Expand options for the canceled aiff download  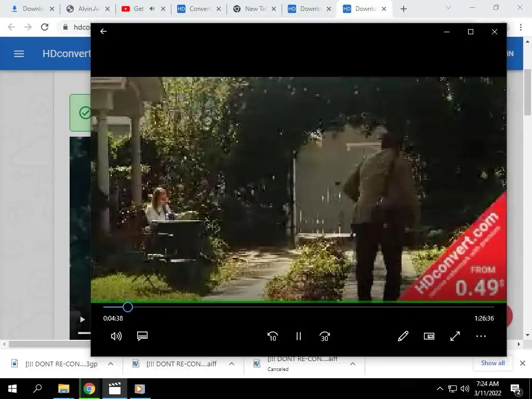pos(353,364)
